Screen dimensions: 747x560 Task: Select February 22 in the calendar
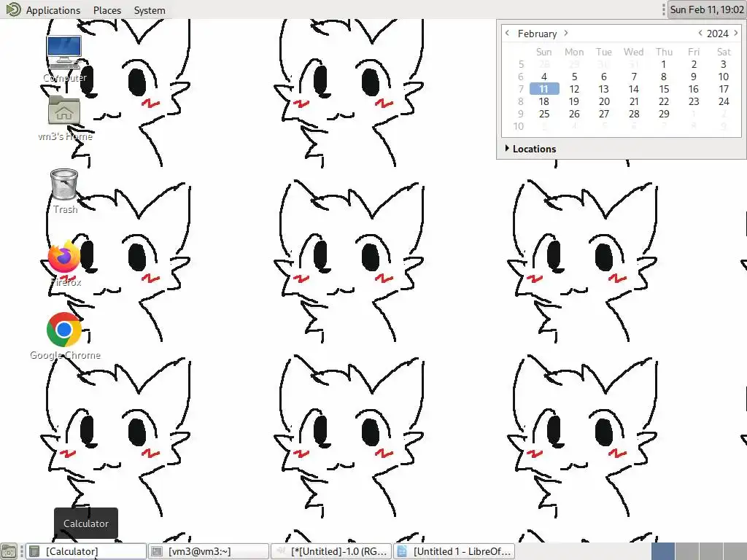coord(664,101)
